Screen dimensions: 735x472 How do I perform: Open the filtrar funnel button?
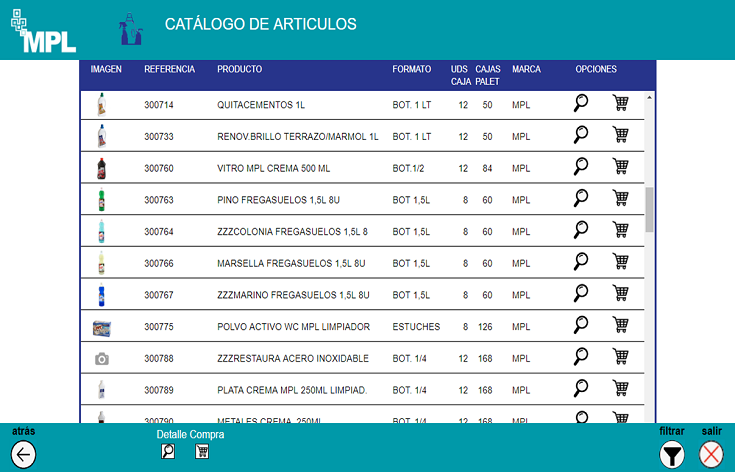[x=672, y=455]
